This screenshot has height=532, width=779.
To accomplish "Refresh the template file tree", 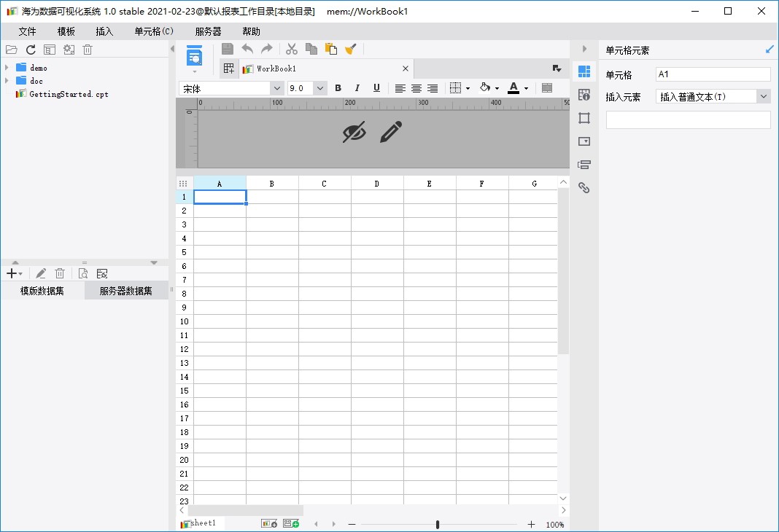I will click(x=31, y=50).
